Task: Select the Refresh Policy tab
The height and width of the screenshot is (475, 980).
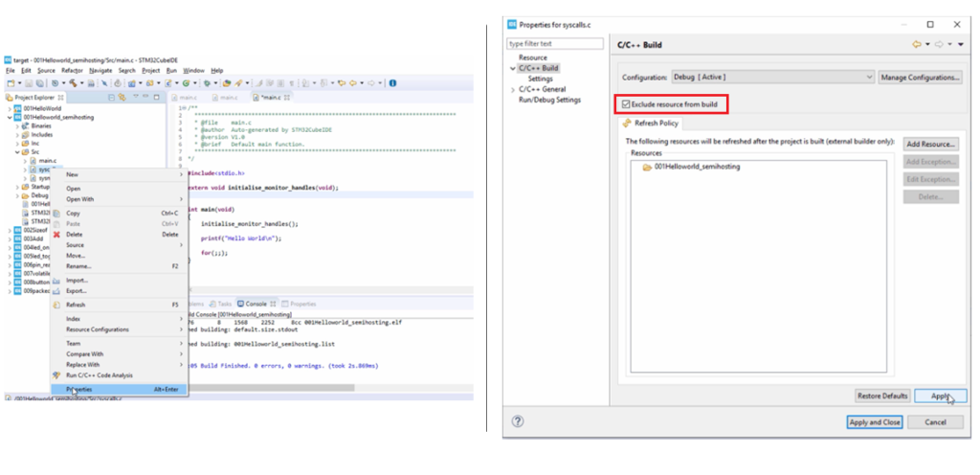Action: click(650, 124)
